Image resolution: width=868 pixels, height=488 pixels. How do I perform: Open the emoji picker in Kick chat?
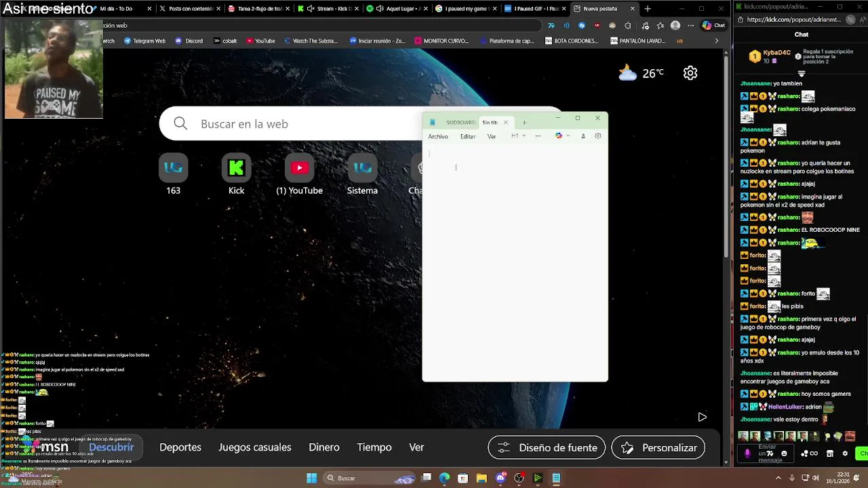point(784,453)
